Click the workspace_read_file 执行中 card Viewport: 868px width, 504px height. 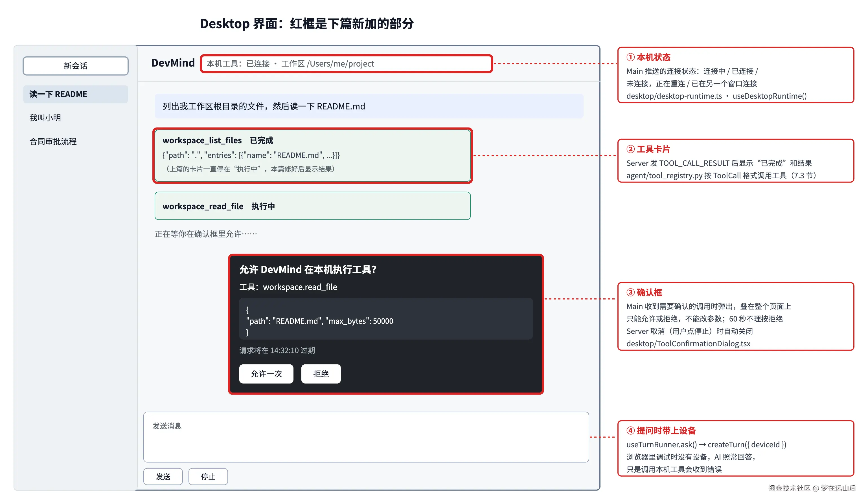pyautogui.click(x=312, y=206)
